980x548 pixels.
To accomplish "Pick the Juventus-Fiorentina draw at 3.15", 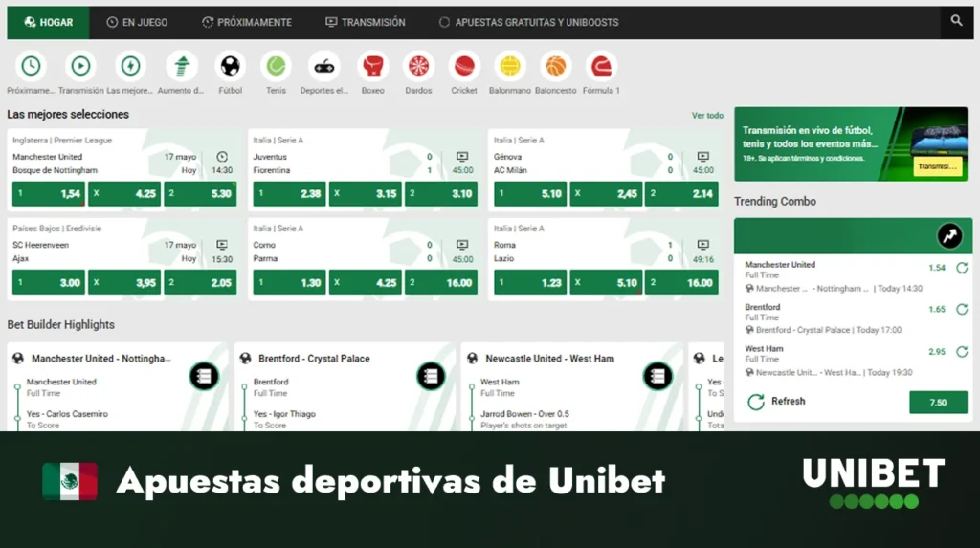I will click(365, 194).
